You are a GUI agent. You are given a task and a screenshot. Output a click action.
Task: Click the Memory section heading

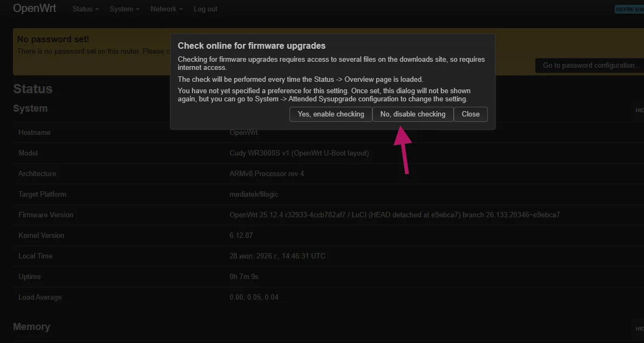[x=31, y=327]
